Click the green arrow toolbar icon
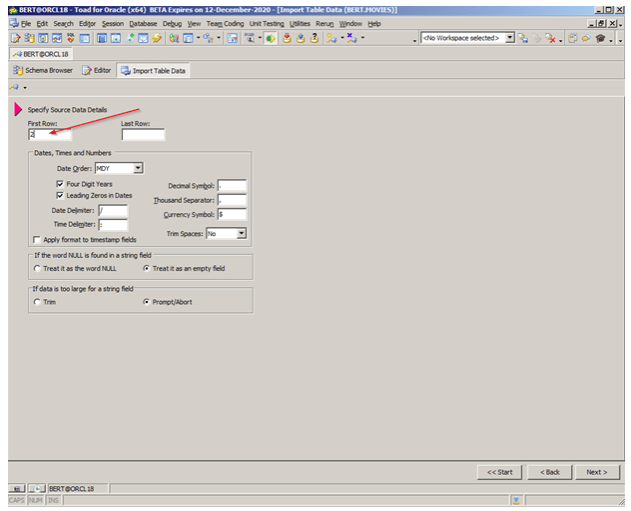 270,38
